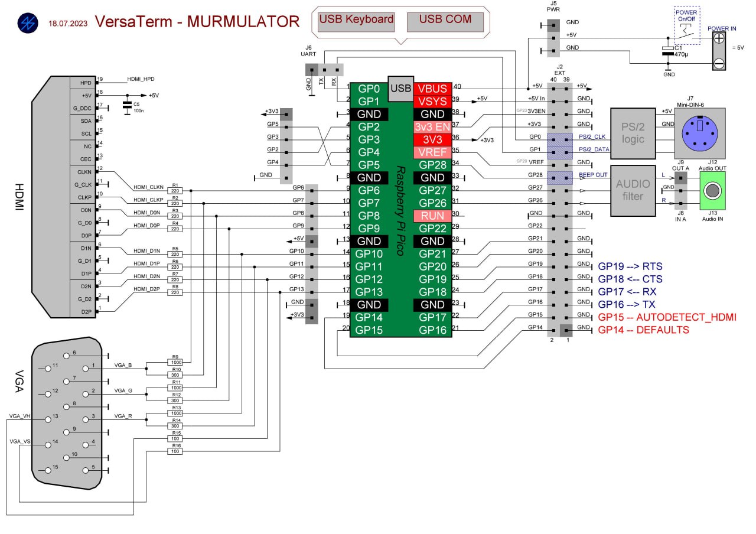
Task: Click the GP0 label on the Pico board
Action: click(x=370, y=89)
